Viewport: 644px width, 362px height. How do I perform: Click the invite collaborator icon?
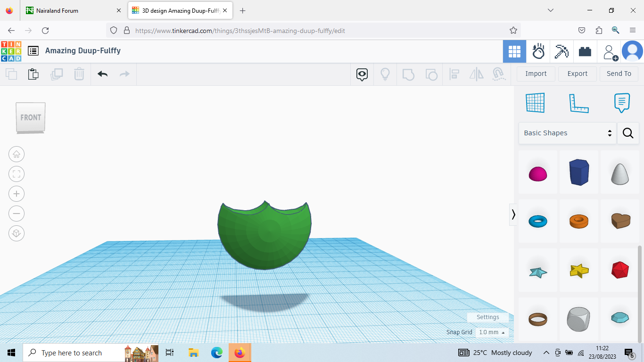pos(610,52)
